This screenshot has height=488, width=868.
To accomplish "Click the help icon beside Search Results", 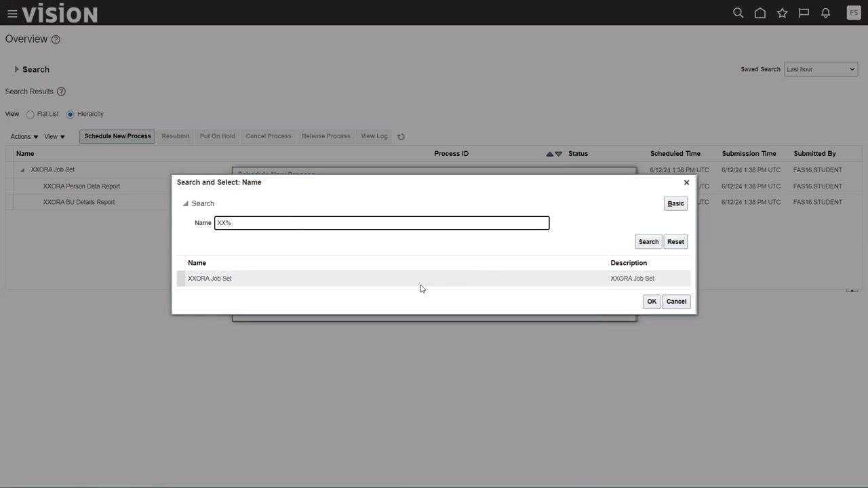I will click(61, 91).
